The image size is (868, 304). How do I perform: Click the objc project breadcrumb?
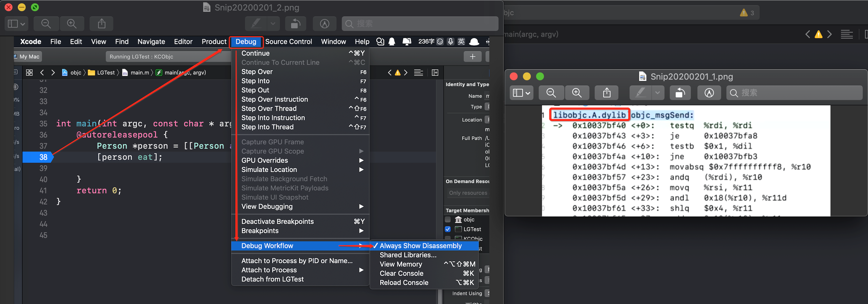pyautogui.click(x=72, y=72)
